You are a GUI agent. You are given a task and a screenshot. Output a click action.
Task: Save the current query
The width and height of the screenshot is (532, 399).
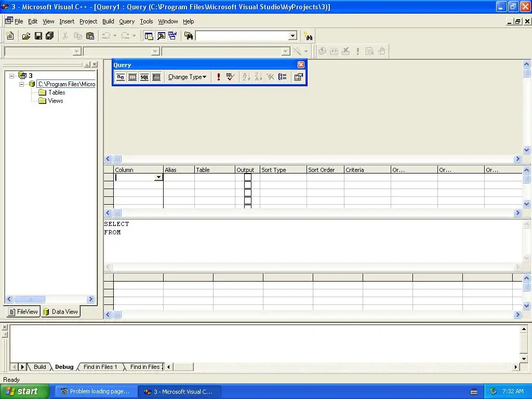[38, 36]
